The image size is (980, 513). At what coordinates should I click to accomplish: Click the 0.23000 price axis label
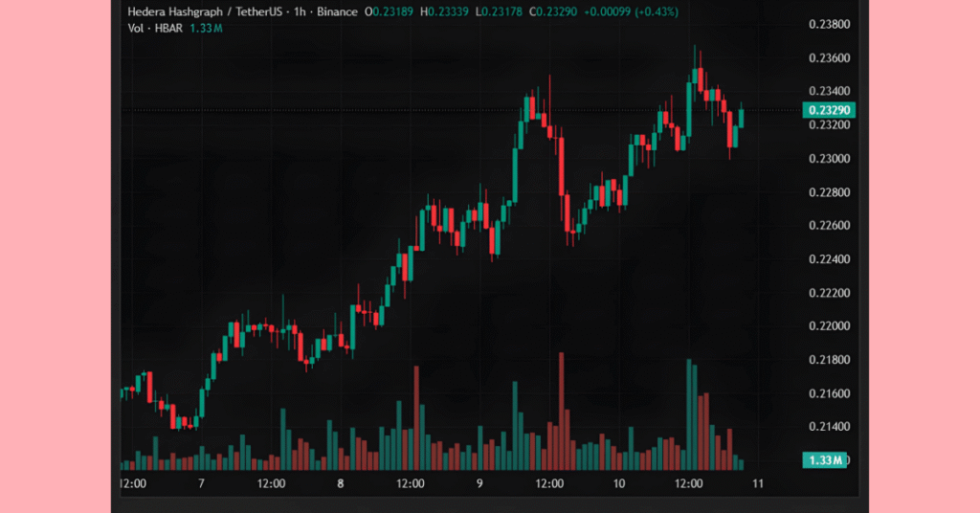pyautogui.click(x=830, y=159)
